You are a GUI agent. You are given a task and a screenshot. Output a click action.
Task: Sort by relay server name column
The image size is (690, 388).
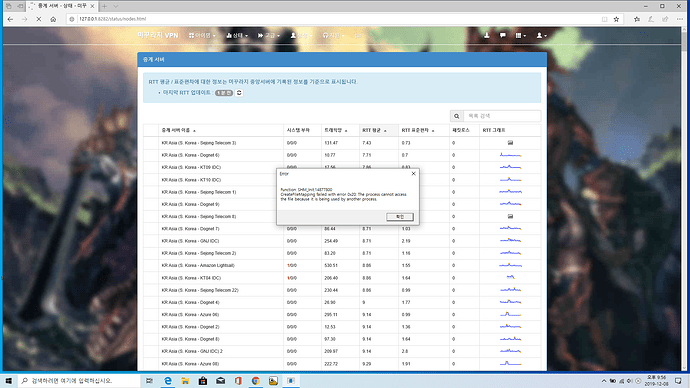click(x=221, y=130)
